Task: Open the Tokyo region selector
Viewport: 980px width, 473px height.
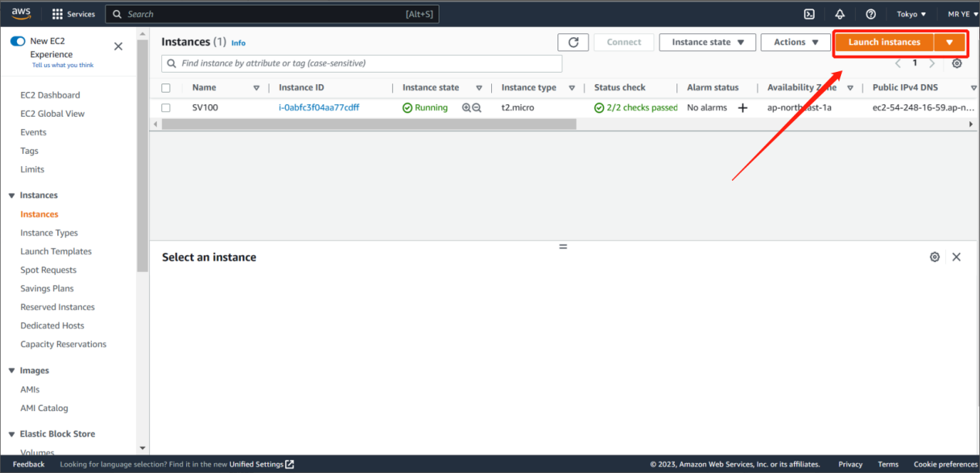Action: (911, 14)
